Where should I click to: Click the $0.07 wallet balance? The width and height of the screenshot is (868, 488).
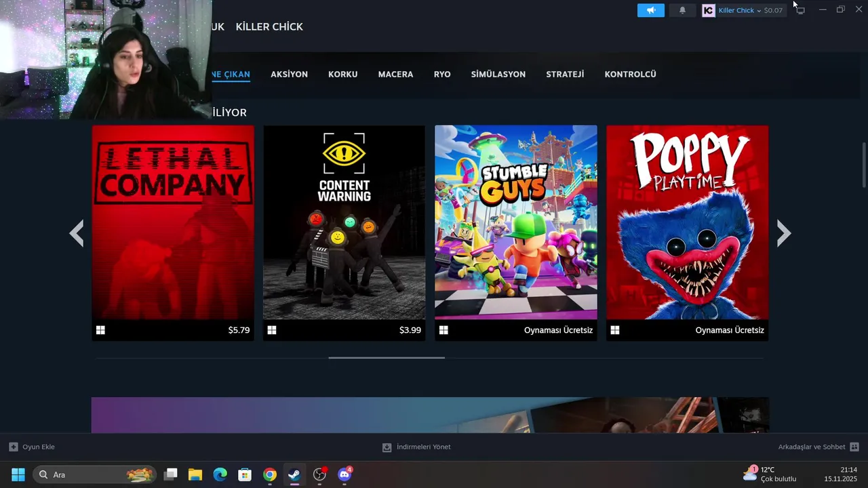point(773,10)
